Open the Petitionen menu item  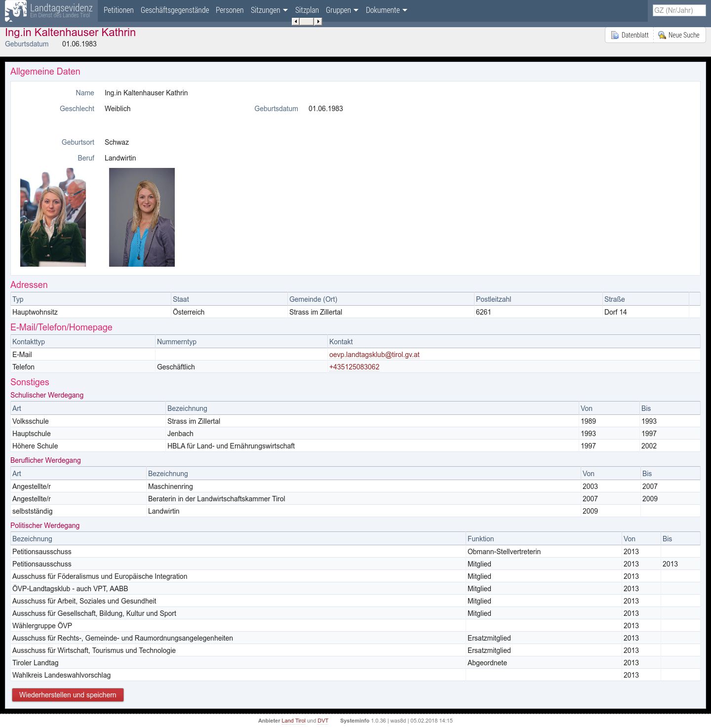tap(118, 10)
